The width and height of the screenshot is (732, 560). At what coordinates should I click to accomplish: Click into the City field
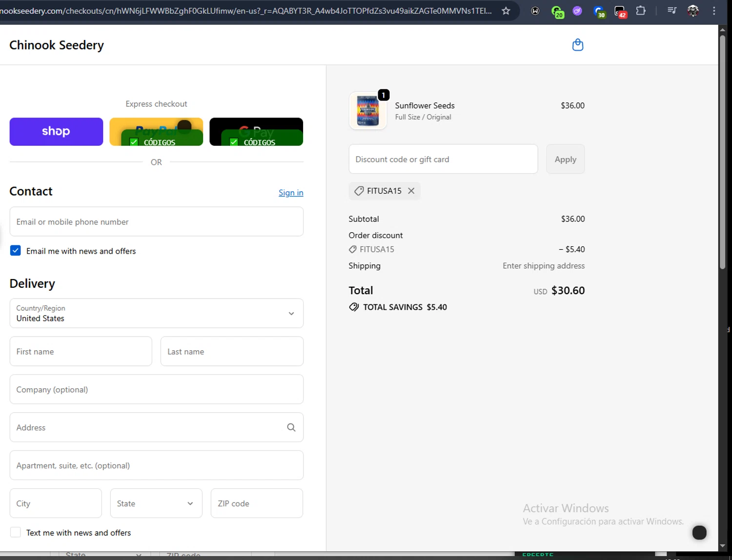pyautogui.click(x=56, y=503)
